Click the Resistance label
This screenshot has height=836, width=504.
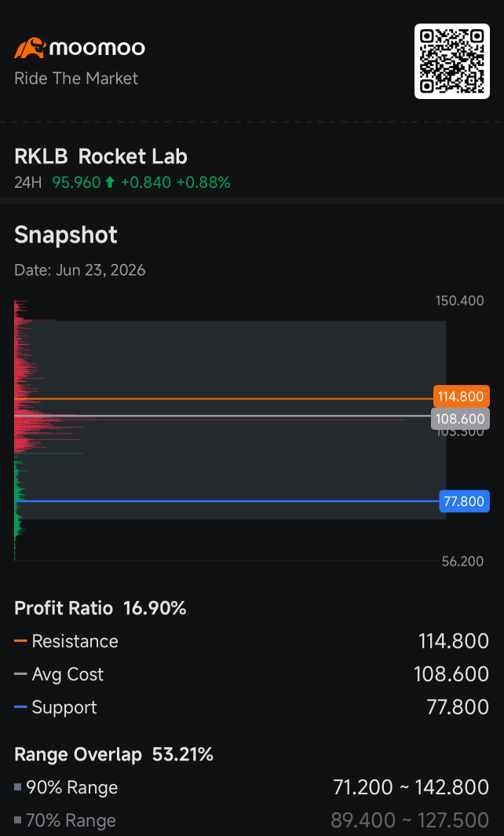pyautogui.click(x=75, y=641)
